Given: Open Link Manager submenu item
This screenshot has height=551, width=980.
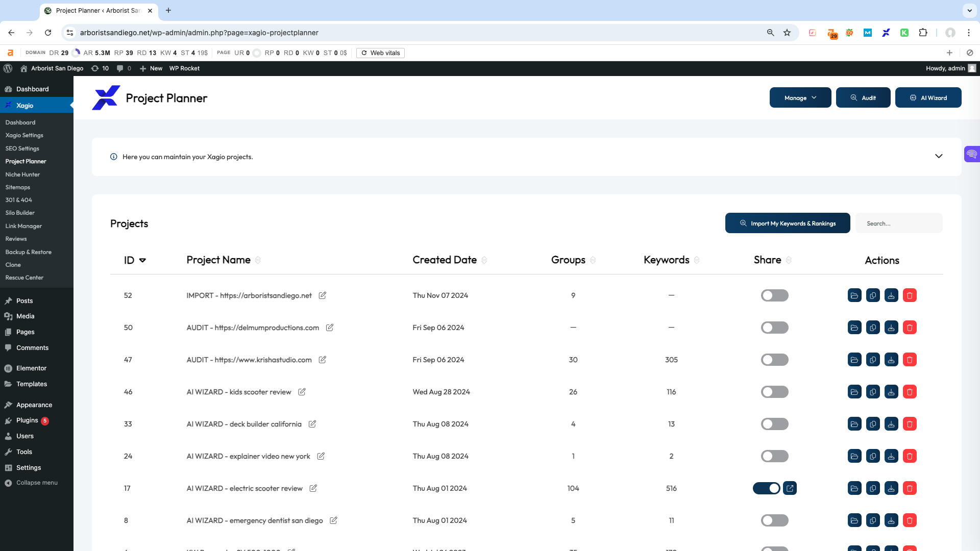Looking at the screenshot, I should (23, 226).
